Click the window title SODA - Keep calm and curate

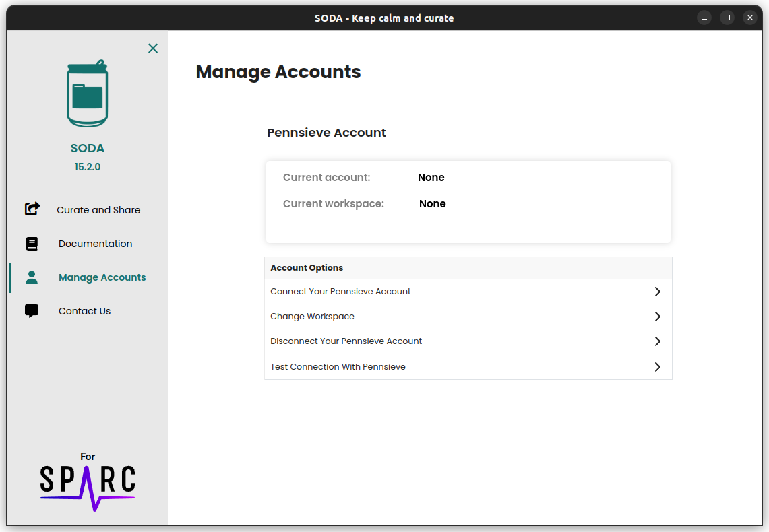click(x=384, y=18)
